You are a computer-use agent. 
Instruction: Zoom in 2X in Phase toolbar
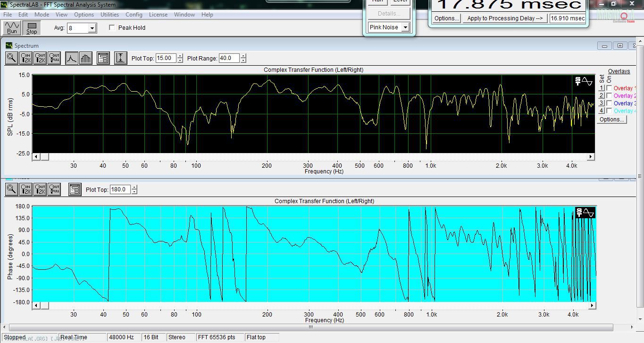26,189
